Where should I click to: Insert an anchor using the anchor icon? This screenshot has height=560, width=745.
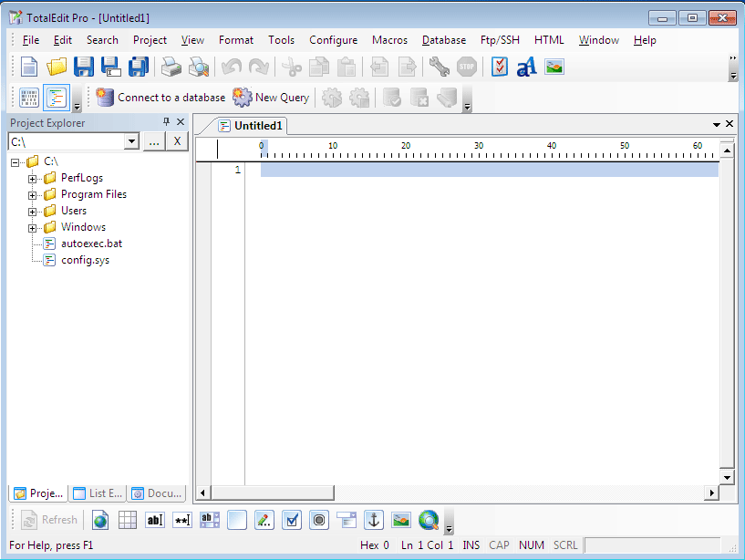click(374, 520)
